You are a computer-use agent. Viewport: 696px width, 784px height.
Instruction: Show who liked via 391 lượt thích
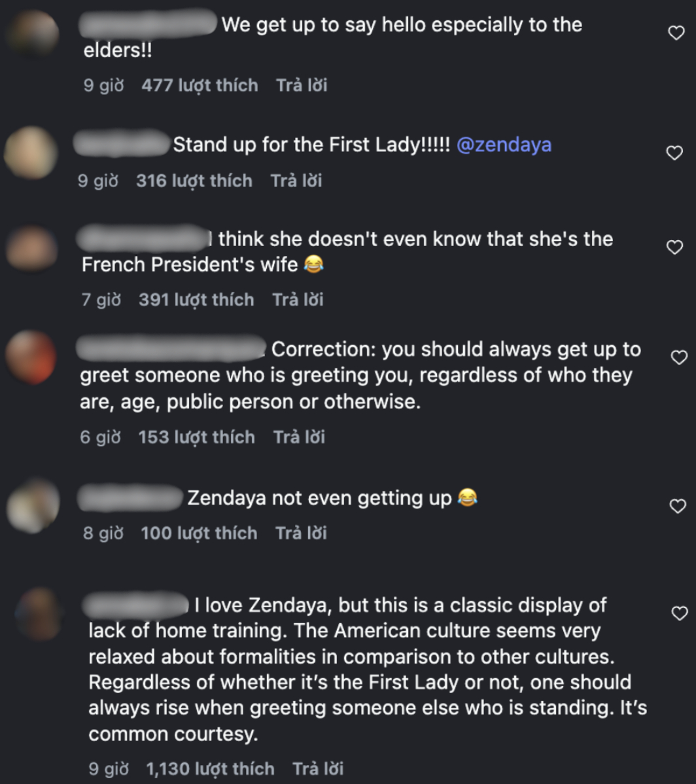[x=196, y=300]
